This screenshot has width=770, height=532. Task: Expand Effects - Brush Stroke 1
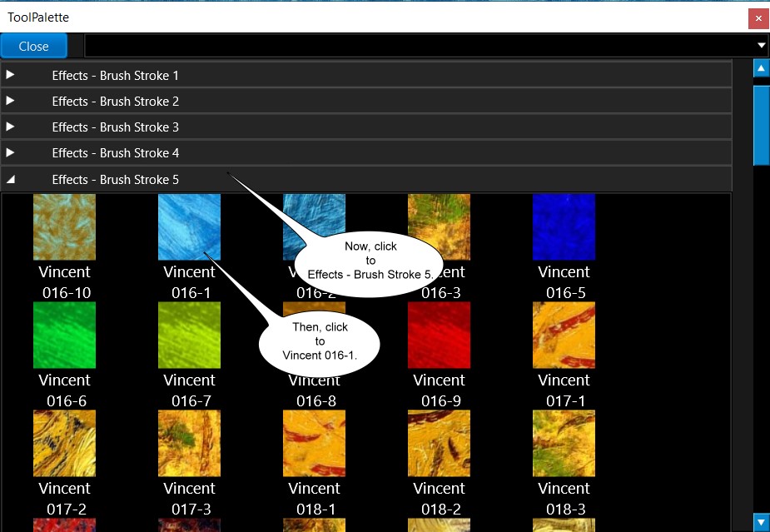tap(10, 75)
